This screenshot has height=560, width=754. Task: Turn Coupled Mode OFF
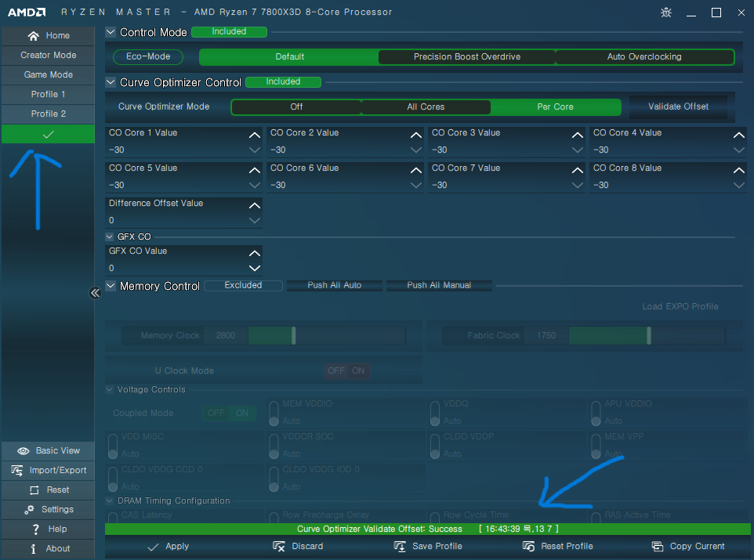pos(216,413)
